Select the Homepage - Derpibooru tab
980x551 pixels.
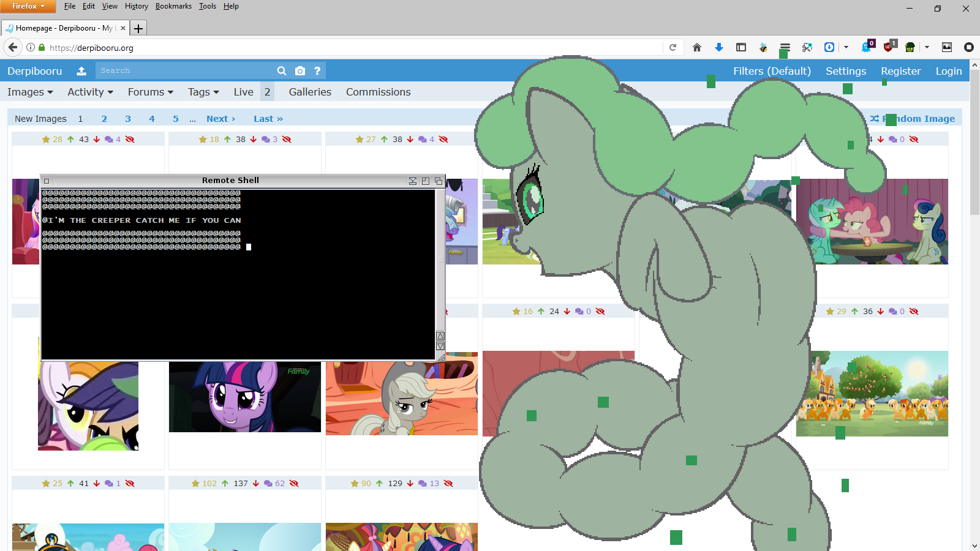tap(65, 28)
